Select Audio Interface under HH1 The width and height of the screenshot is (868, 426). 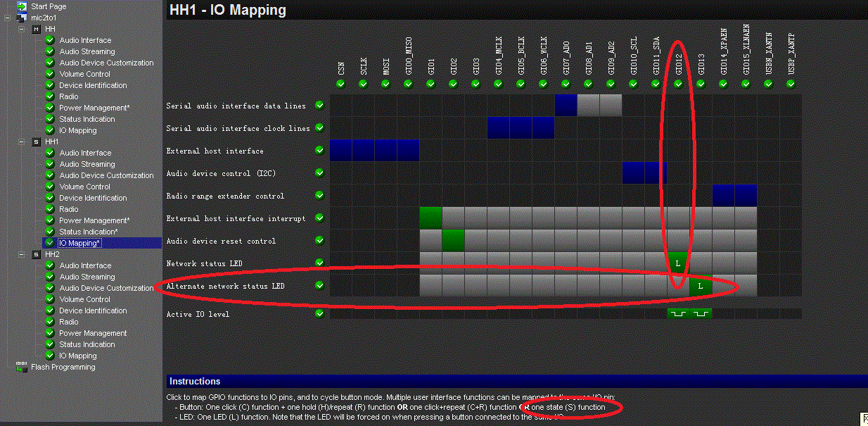click(x=85, y=153)
